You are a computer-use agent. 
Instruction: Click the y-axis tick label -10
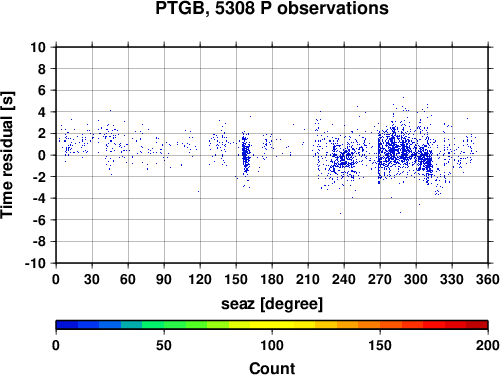tap(35, 263)
